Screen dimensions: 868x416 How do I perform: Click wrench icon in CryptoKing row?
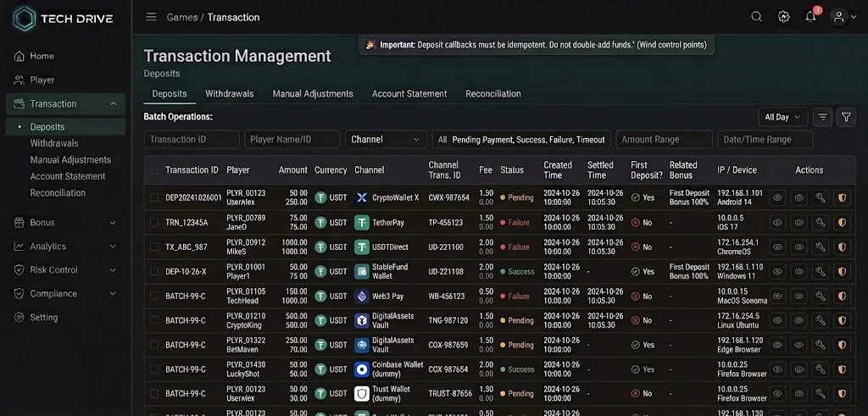coord(821,320)
